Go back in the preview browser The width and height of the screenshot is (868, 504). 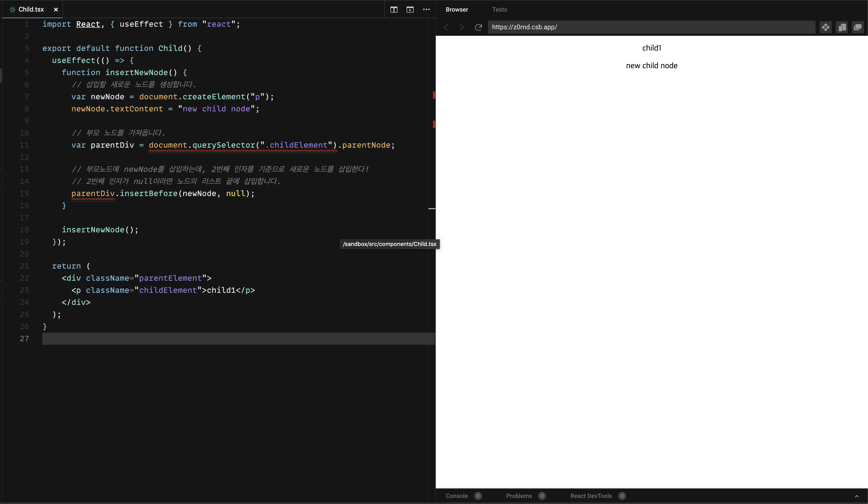click(446, 27)
